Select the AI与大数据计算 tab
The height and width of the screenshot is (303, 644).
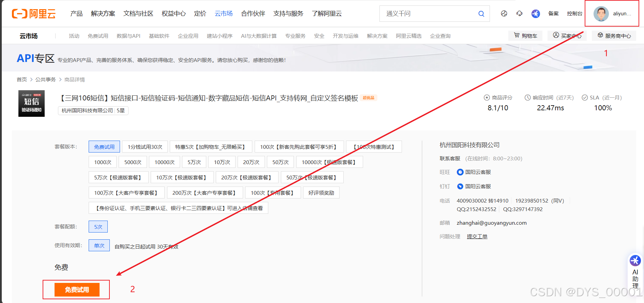[259, 36]
